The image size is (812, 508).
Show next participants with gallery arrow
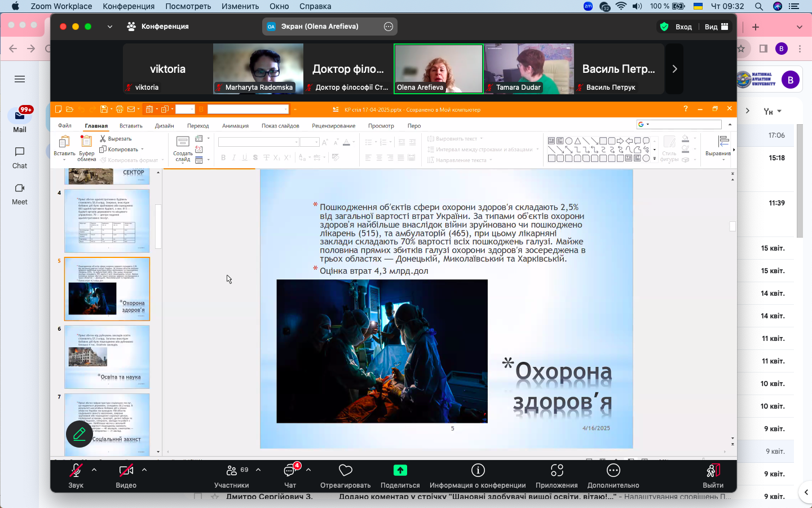tap(674, 69)
